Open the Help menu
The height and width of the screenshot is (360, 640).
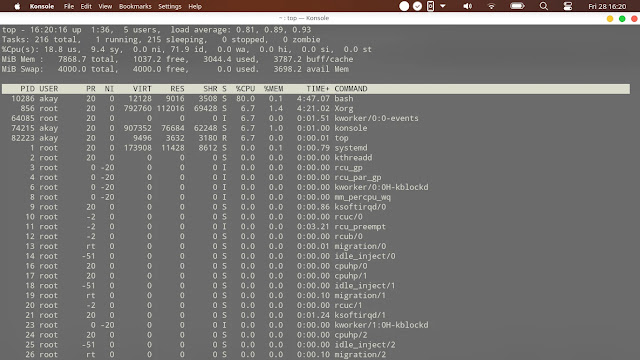point(195,7)
